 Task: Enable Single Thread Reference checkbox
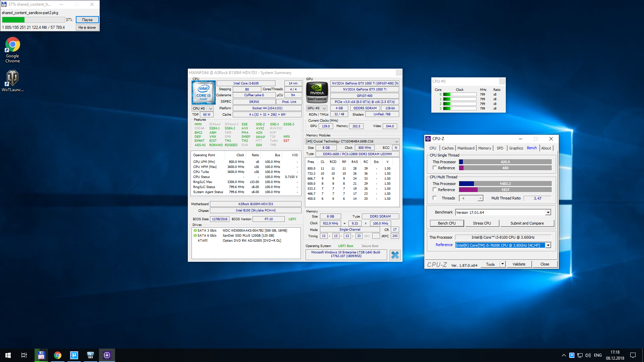point(435,168)
